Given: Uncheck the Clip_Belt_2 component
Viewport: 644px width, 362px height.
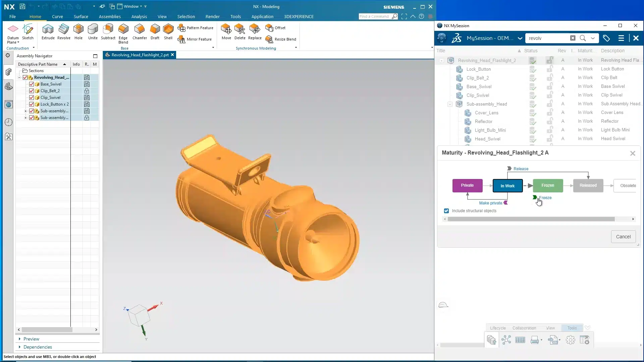Looking at the screenshot, I should tap(32, 91).
